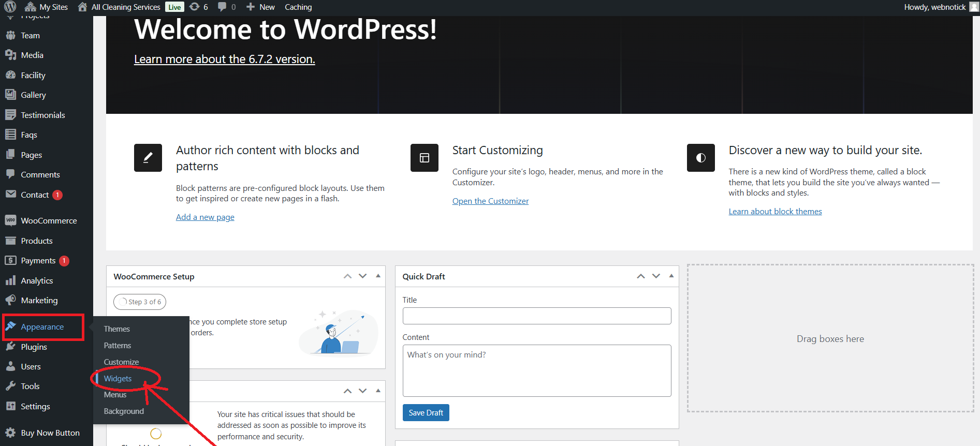Click the Quick Draft Title input field
980x446 pixels.
(x=536, y=316)
